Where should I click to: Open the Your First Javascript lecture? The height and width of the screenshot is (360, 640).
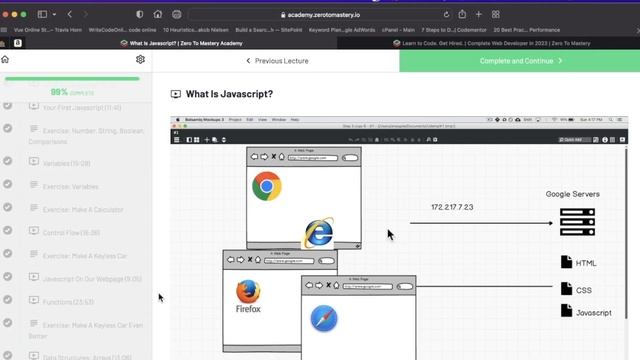82,108
